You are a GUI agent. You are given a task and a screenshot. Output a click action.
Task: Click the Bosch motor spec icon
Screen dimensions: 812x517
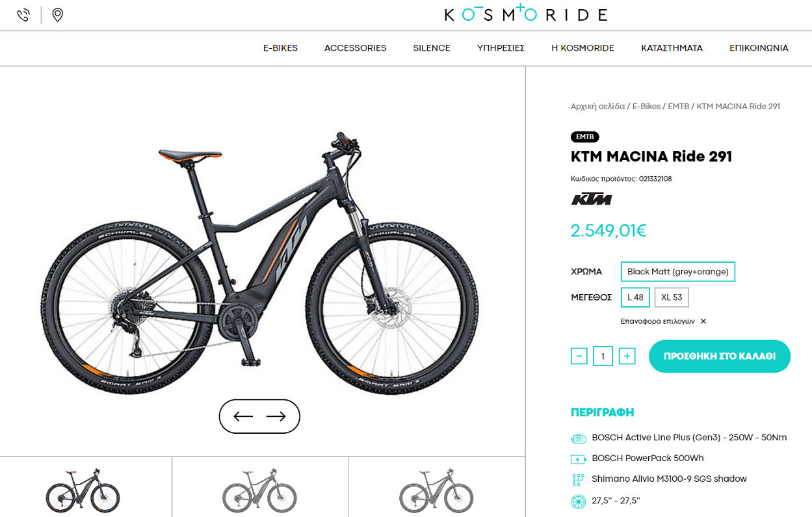(578, 438)
